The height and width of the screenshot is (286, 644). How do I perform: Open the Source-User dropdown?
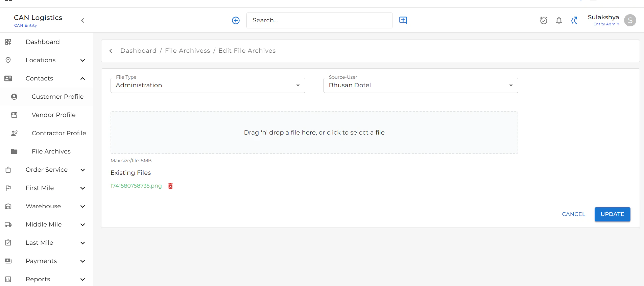421,85
